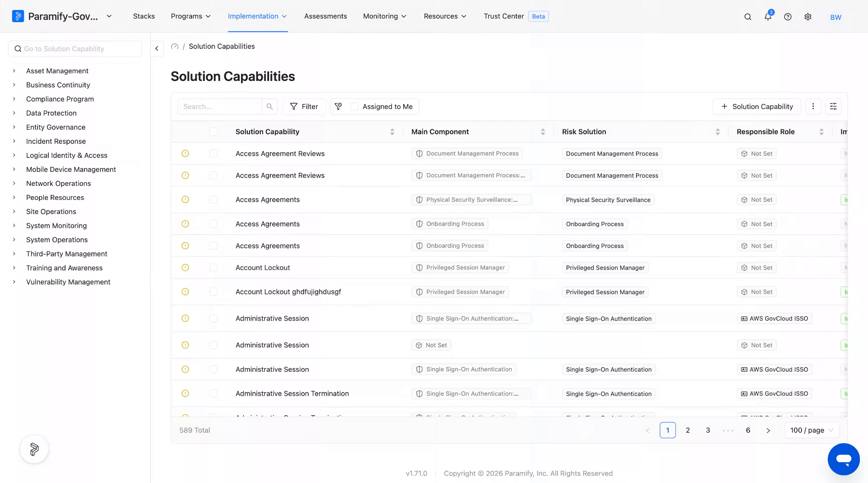Go to the Assessments tab
This screenshot has height=483, width=868.
pyautogui.click(x=325, y=16)
